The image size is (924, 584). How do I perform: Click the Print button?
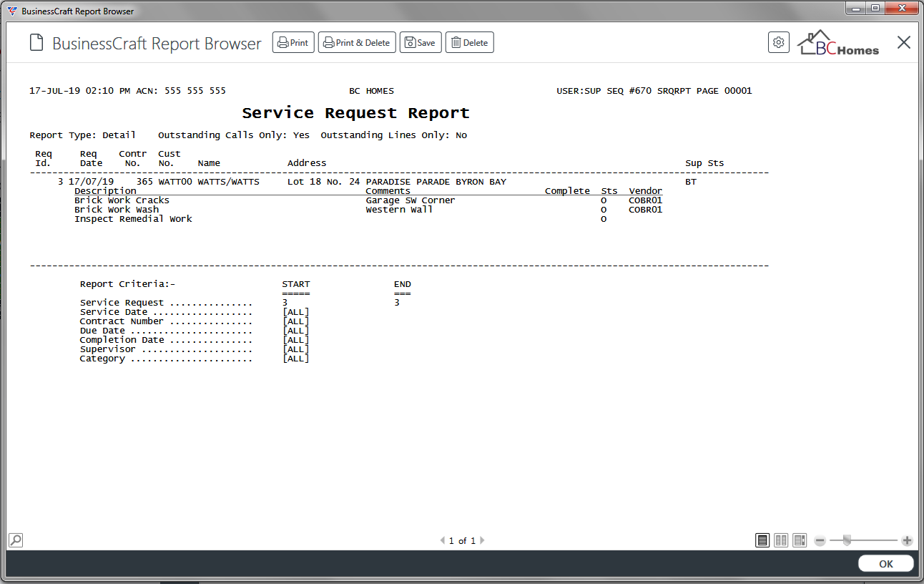click(x=293, y=43)
